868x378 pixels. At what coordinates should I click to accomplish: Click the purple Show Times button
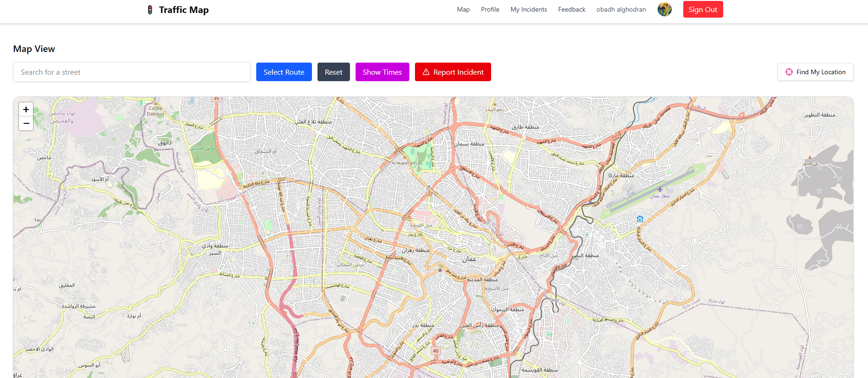[382, 72]
